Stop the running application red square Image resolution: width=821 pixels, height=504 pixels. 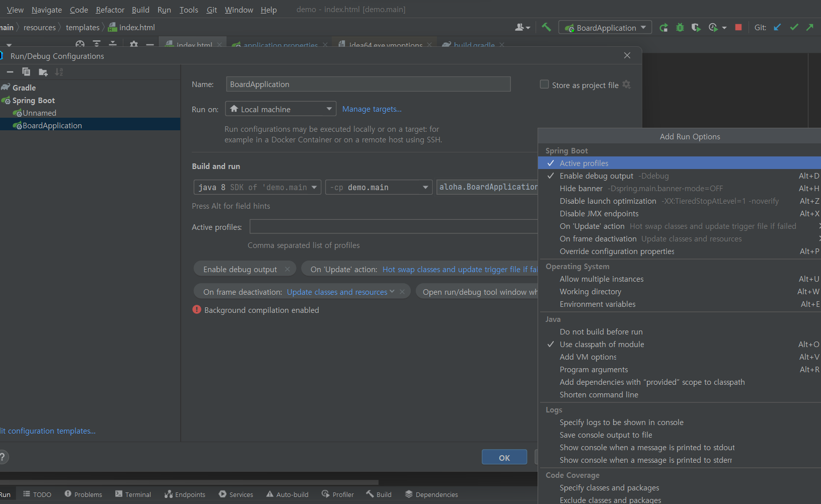pos(738,28)
